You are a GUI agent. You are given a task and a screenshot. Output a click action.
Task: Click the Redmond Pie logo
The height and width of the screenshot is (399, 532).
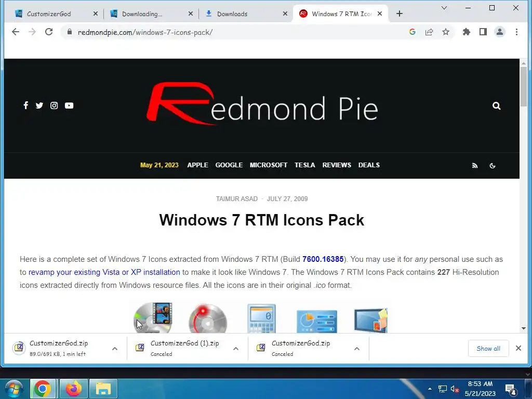(262, 104)
